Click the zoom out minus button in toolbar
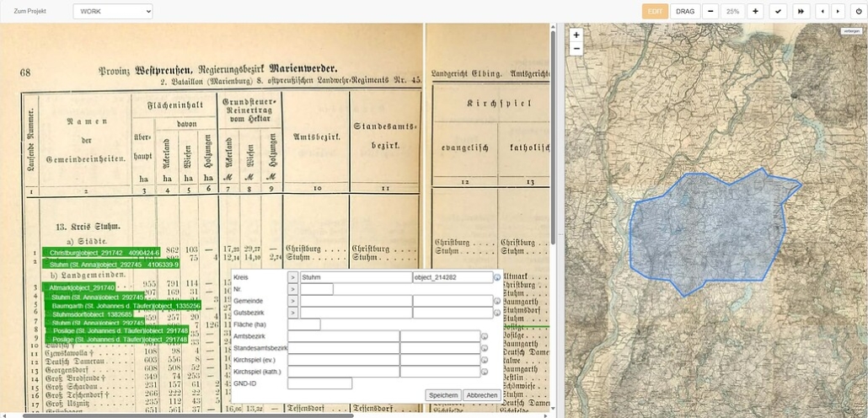The image size is (868, 418). (x=710, y=12)
